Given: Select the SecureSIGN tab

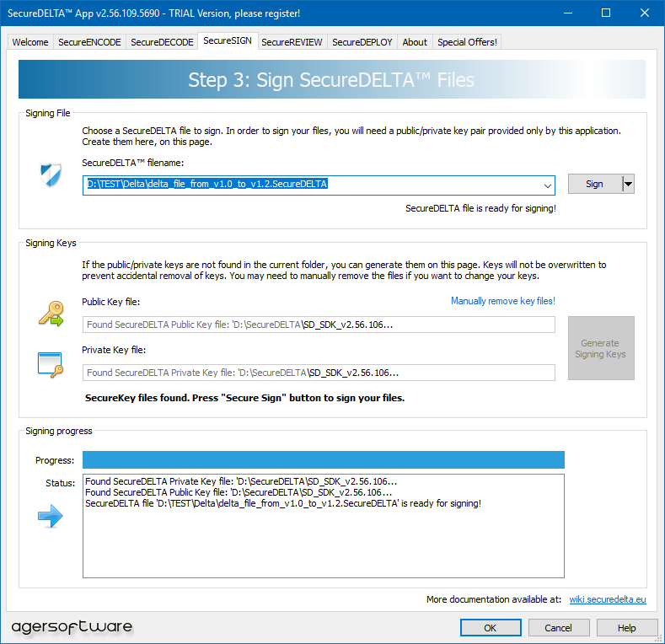Looking at the screenshot, I should coord(228,40).
